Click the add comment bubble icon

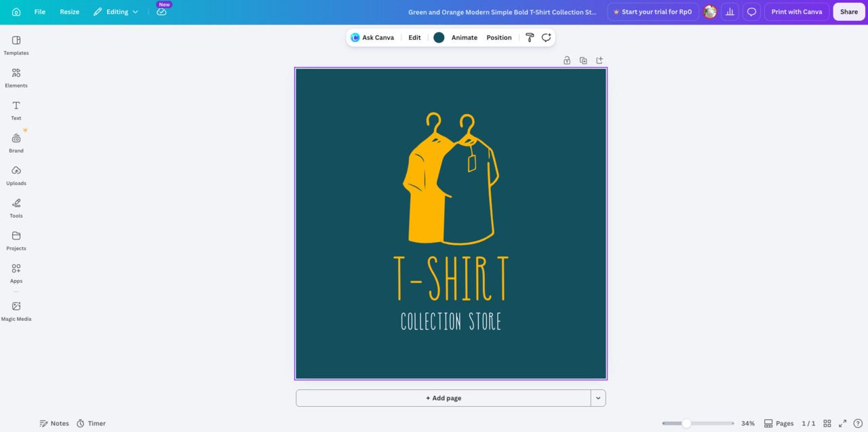pyautogui.click(x=546, y=37)
